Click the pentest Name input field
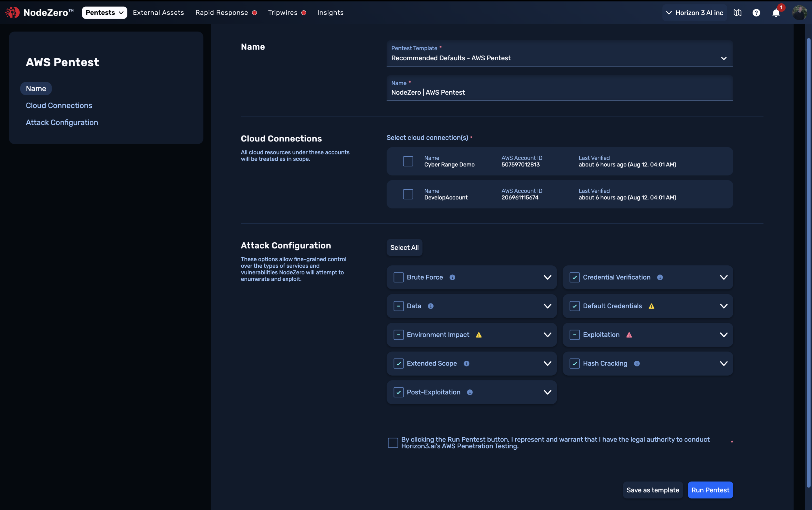The width and height of the screenshot is (812, 510). tap(560, 88)
